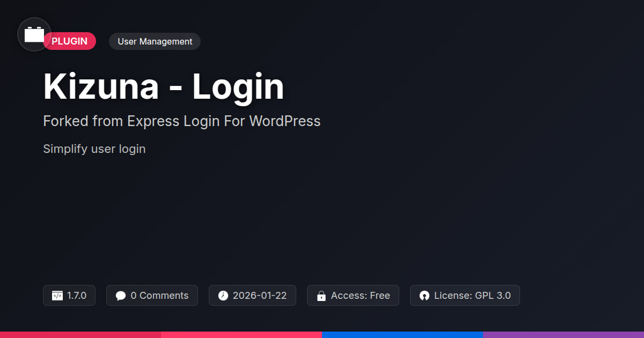This screenshot has height=338, width=644.
Task: Click the Simplify user login description
Action: 94,149
